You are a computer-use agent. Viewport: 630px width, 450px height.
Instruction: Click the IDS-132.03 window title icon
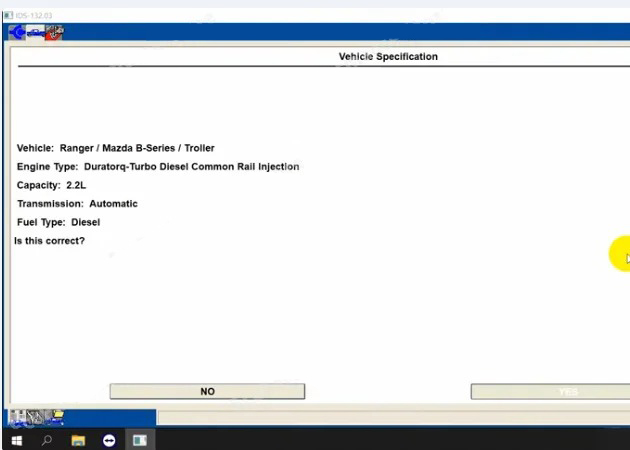pyautogui.click(x=8, y=16)
